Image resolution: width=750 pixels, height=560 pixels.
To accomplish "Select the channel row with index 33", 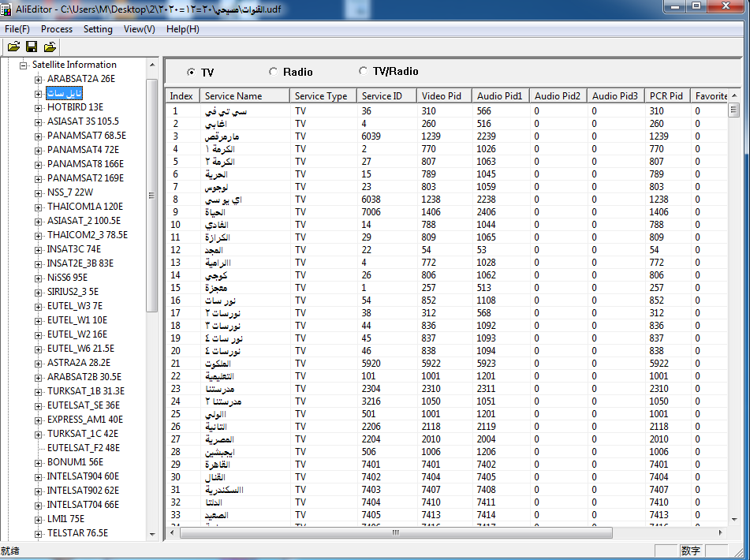I will pos(446,515).
